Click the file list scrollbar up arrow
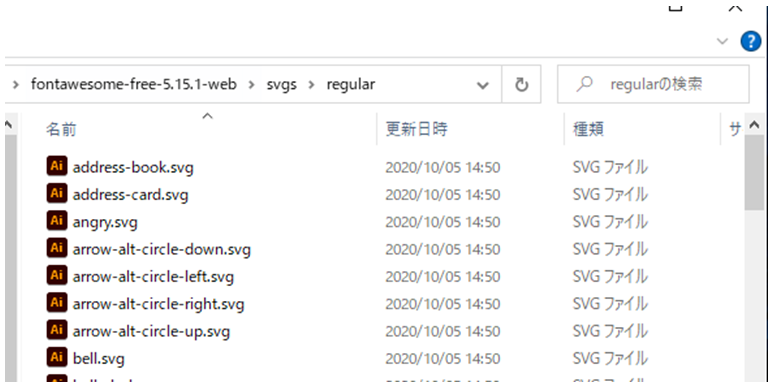Screen dimensions: 775x382 coord(754,125)
